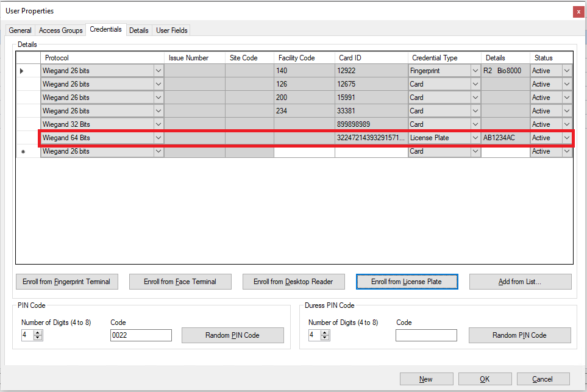This screenshot has height=392, width=587.
Task: Open Status dropdown for the Fingerprint row
Action: (567, 71)
